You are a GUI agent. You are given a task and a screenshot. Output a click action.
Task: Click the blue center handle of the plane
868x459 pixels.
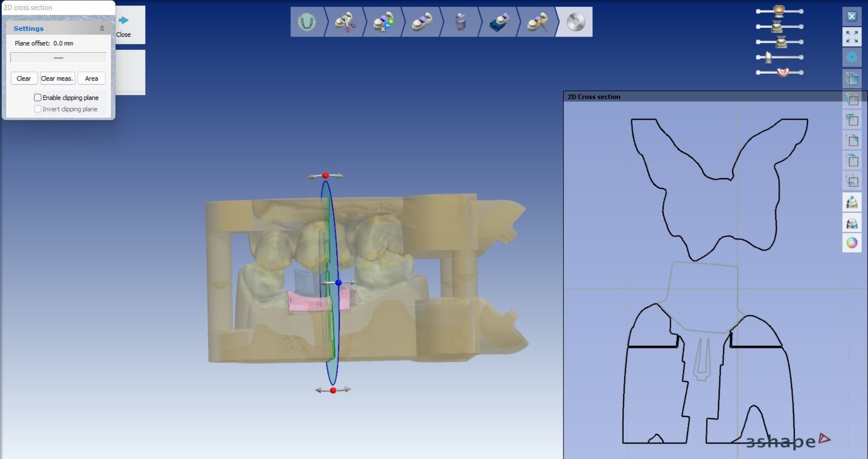(338, 282)
